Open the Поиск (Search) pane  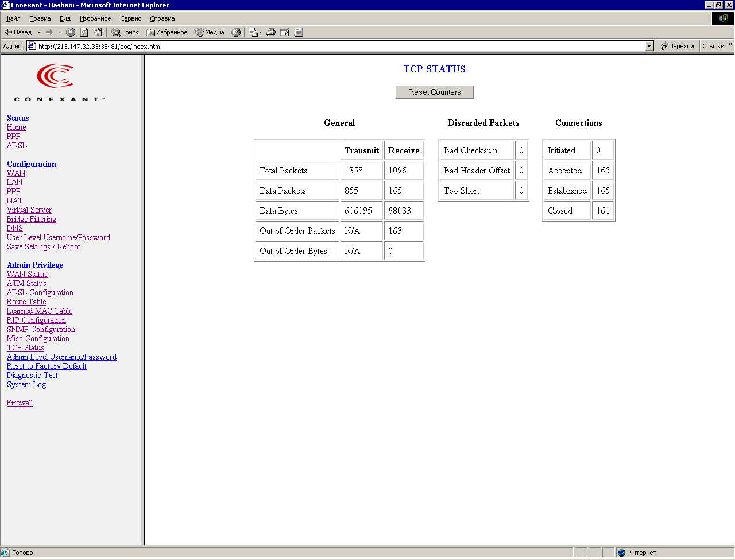pos(125,32)
